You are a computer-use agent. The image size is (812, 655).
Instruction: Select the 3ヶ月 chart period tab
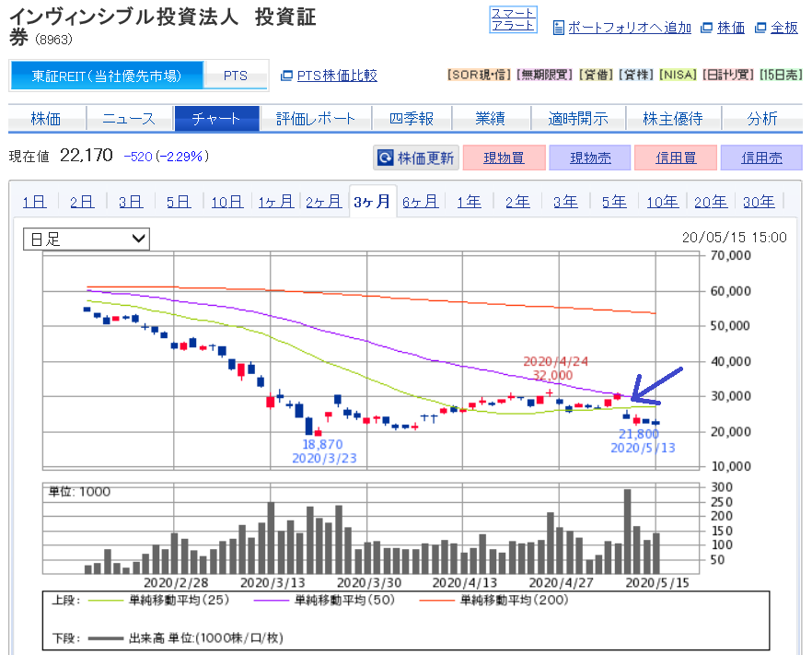pyautogui.click(x=372, y=202)
